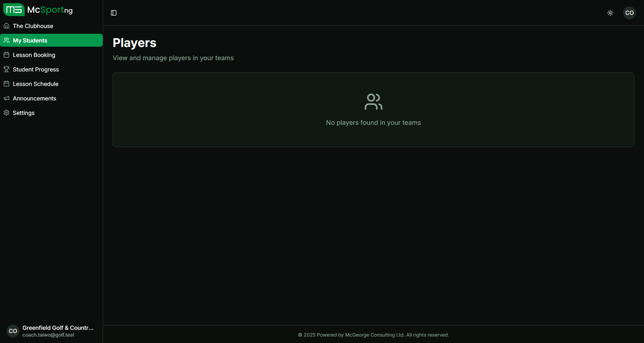Click the gear icon beside Settings
644x343 pixels.
(6, 113)
